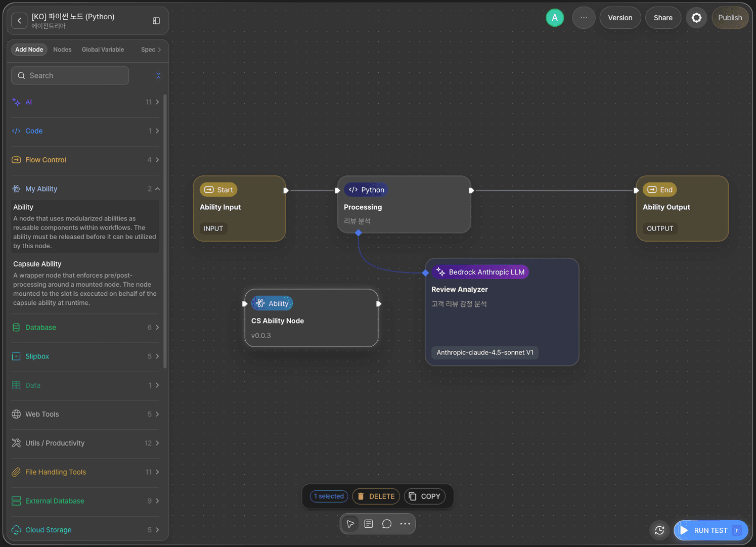
Task: Click the Bedrock Anthropic LLM sparkle icon
Action: pyautogui.click(x=441, y=272)
